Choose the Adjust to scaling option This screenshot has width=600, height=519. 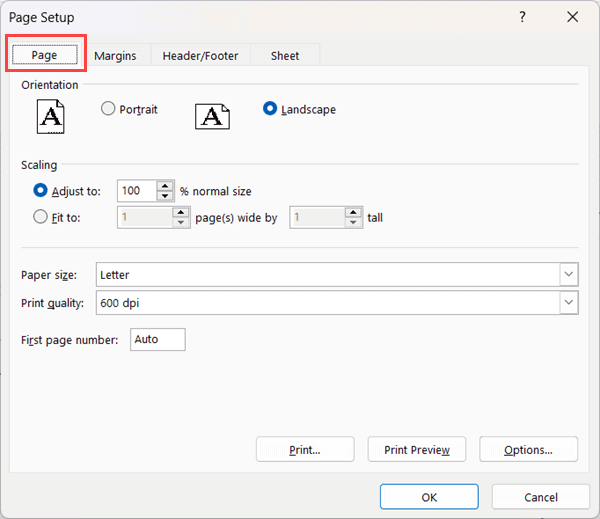pyautogui.click(x=41, y=190)
